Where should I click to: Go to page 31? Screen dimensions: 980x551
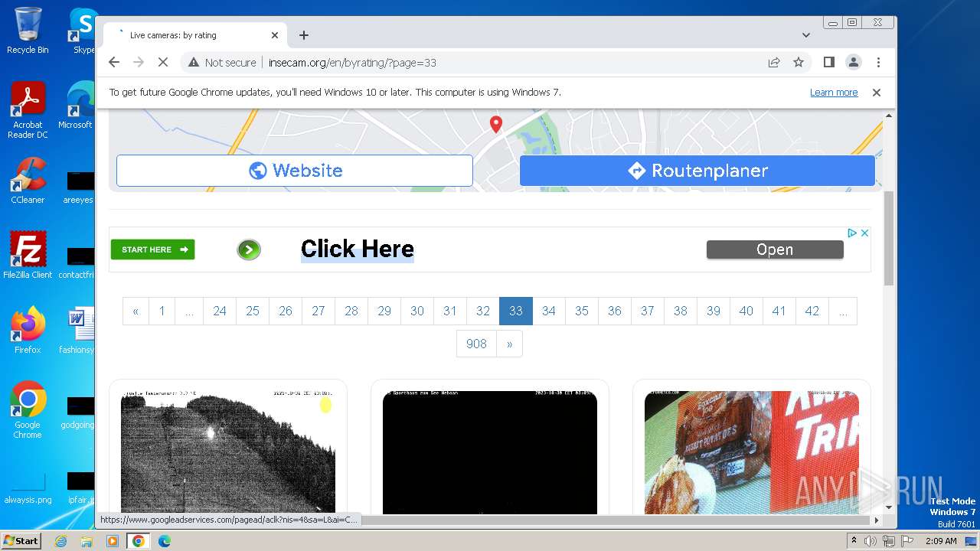[450, 311]
